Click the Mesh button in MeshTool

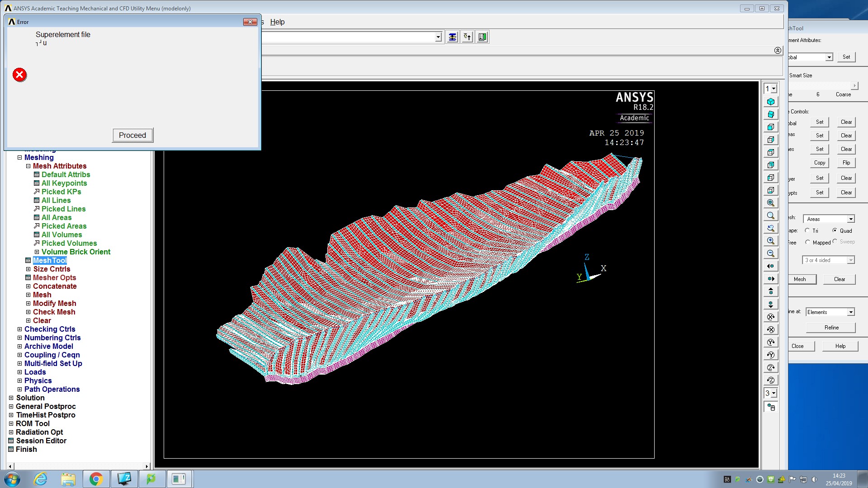(800, 279)
